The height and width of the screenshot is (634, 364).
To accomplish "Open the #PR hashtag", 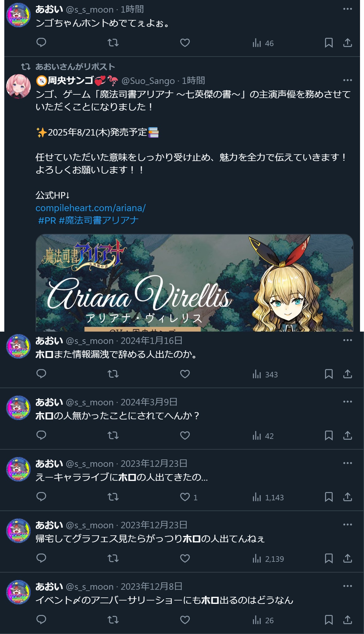I will click(x=47, y=220).
